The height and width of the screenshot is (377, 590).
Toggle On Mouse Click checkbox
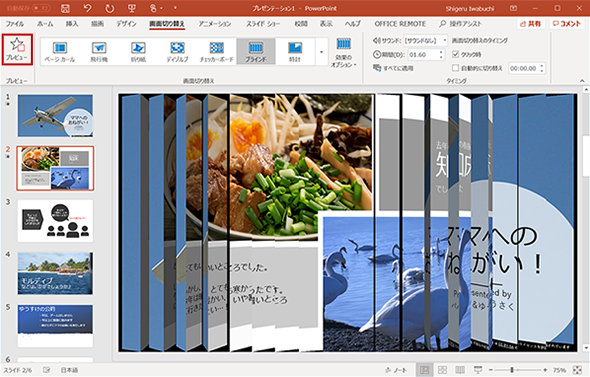pyautogui.click(x=456, y=55)
